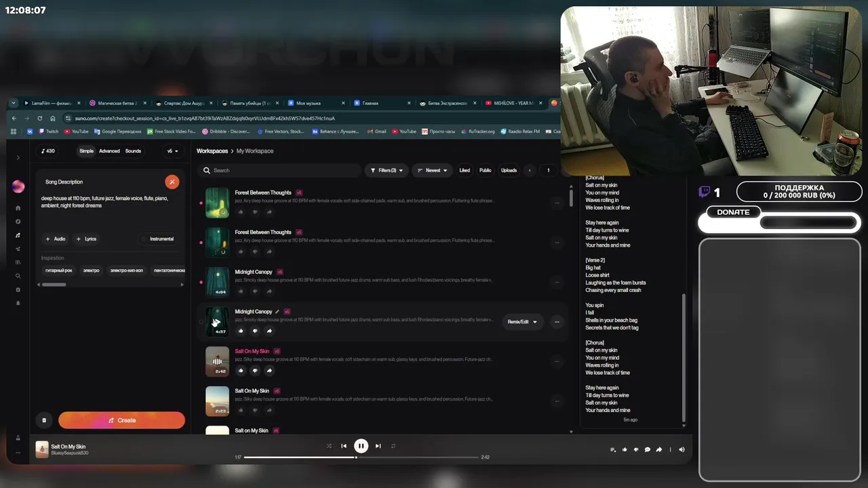868x488 pixels.
Task: Open the Twitch bookmark
Action: point(48,131)
